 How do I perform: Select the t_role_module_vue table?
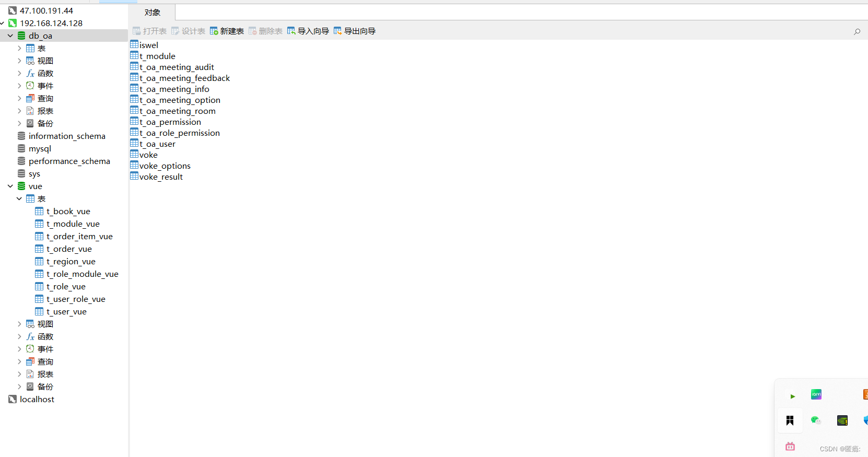pyautogui.click(x=82, y=274)
